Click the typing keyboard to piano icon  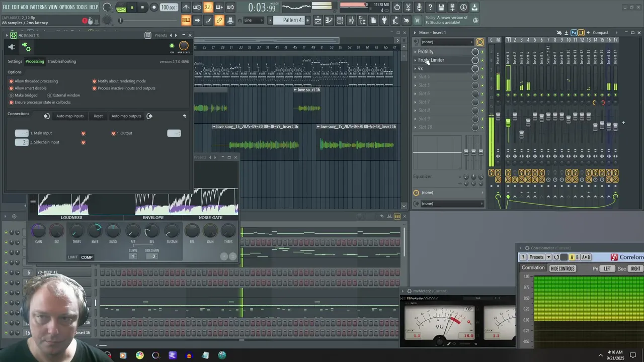[186, 20]
